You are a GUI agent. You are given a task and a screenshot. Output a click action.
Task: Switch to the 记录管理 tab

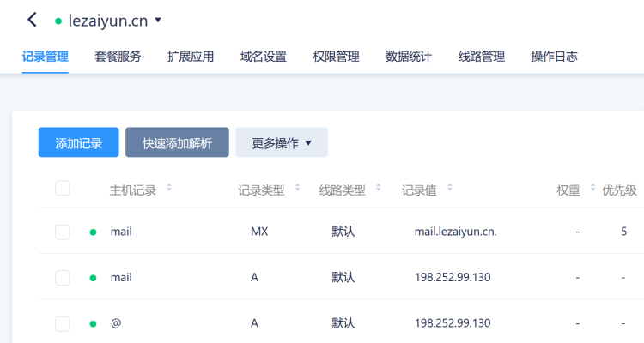coord(46,57)
